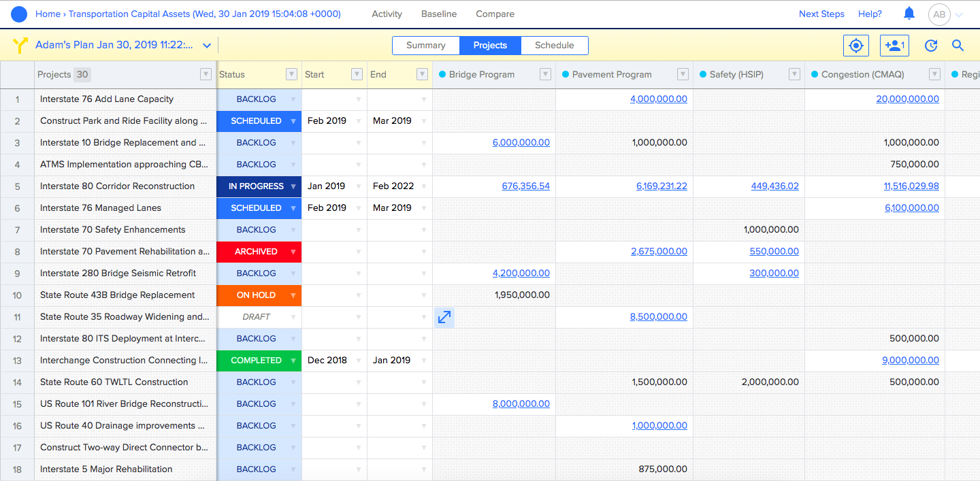Click the expand arrows icon in row 11
The height and width of the screenshot is (481, 980).
point(444,317)
